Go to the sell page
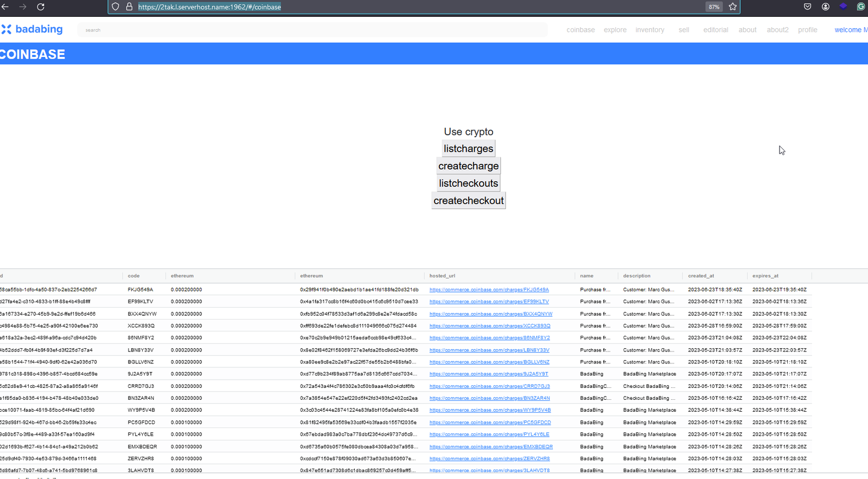868x479 pixels. point(684,30)
